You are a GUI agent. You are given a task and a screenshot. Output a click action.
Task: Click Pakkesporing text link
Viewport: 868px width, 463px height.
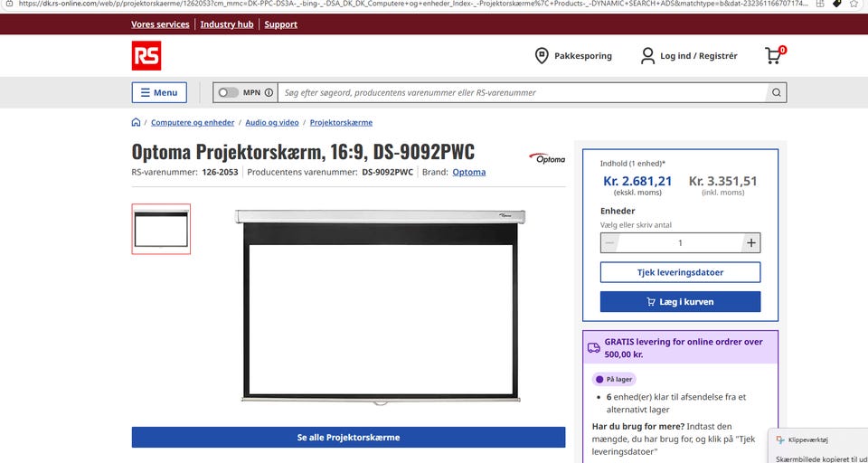point(583,55)
